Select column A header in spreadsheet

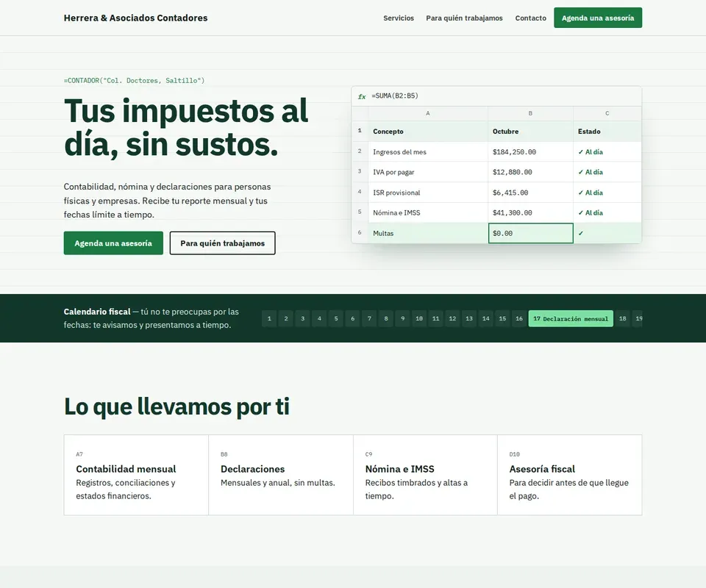point(428,113)
